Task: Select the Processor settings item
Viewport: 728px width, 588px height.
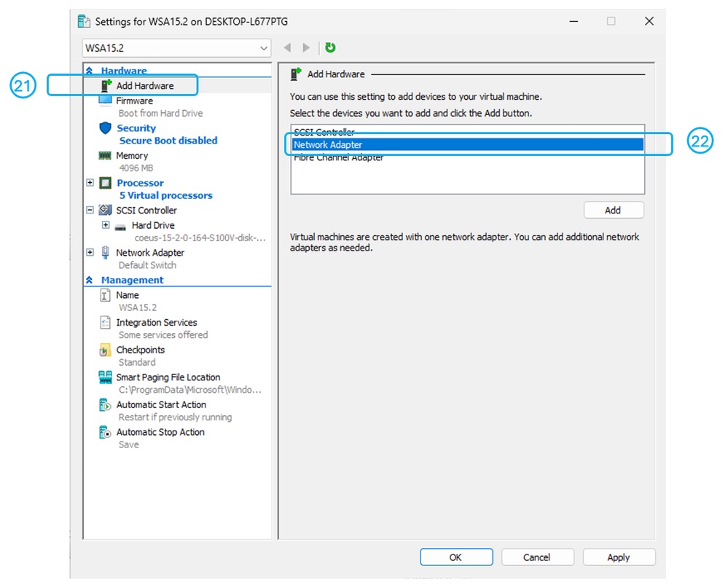Action: 140,183
